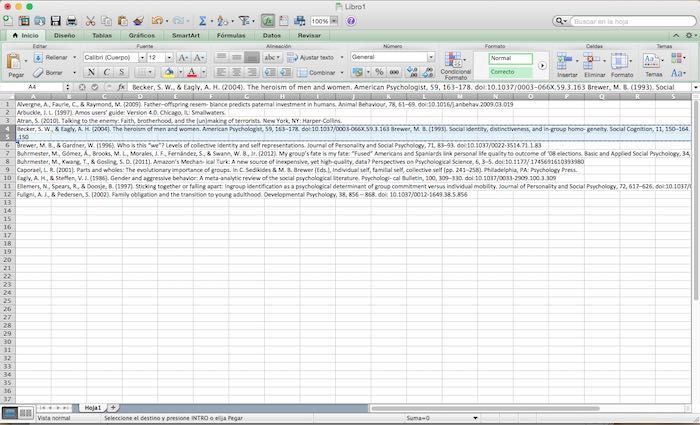Click the text orientation abc icon
This screenshot has width=700, height=425.
(270, 57)
